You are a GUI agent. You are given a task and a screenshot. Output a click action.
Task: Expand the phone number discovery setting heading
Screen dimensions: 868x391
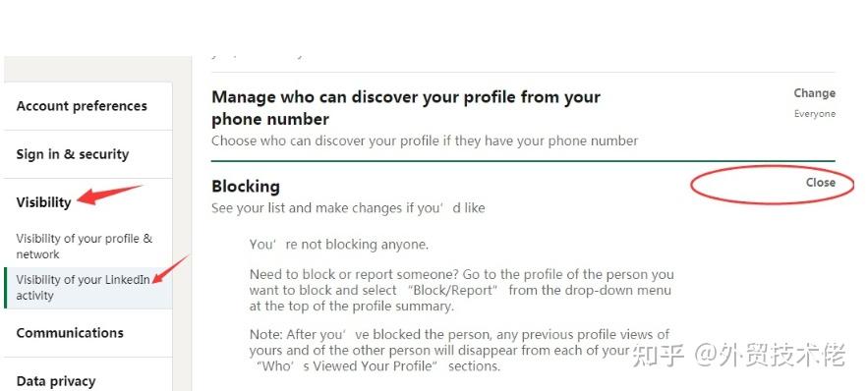(x=406, y=108)
